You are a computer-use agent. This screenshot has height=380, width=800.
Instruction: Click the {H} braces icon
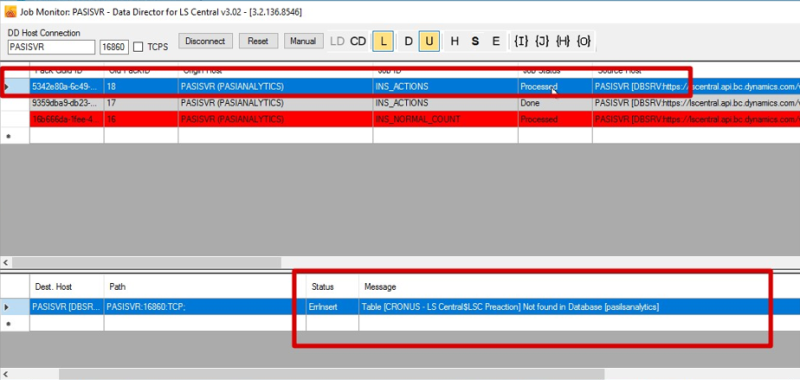563,41
